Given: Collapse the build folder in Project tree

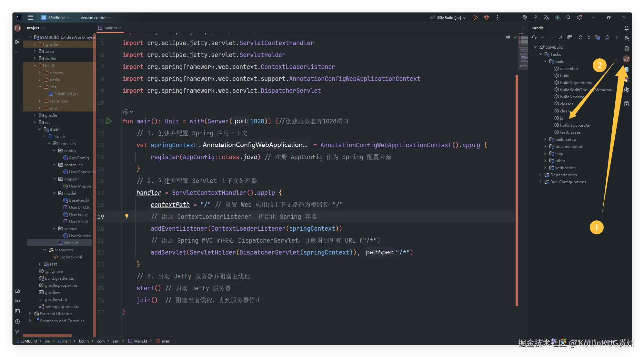Looking at the screenshot, I should (35, 65).
